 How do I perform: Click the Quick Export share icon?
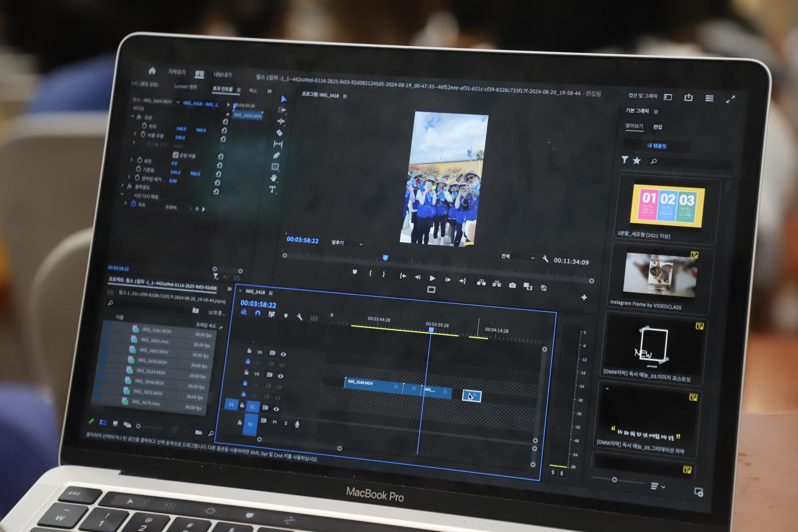688,97
